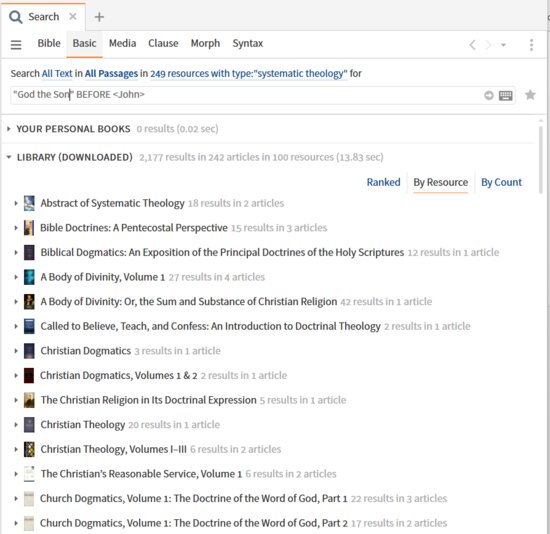Click Body of Divinity Volume 1 cover
Image resolution: width=550 pixels, height=534 pixels.
(29, 277)
